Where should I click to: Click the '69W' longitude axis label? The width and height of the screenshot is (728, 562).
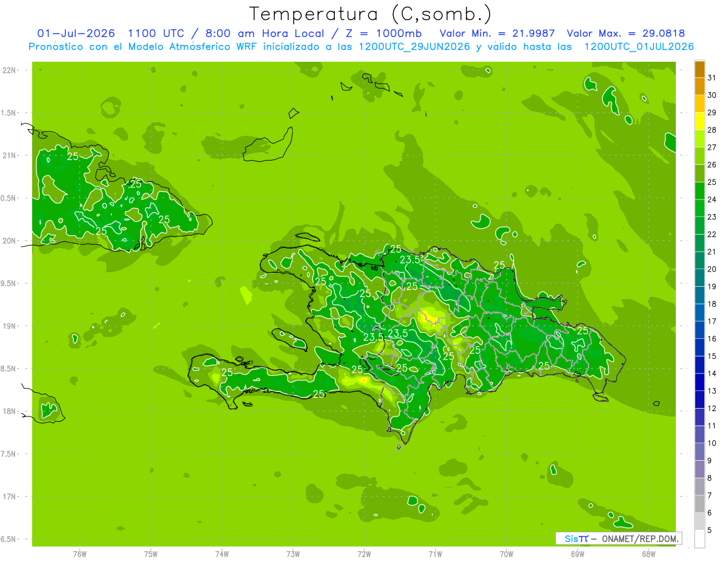click(578, 554)
